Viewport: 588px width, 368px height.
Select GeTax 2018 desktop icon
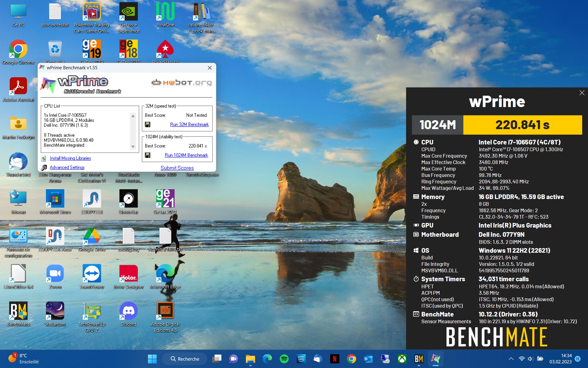click(129, 52)
